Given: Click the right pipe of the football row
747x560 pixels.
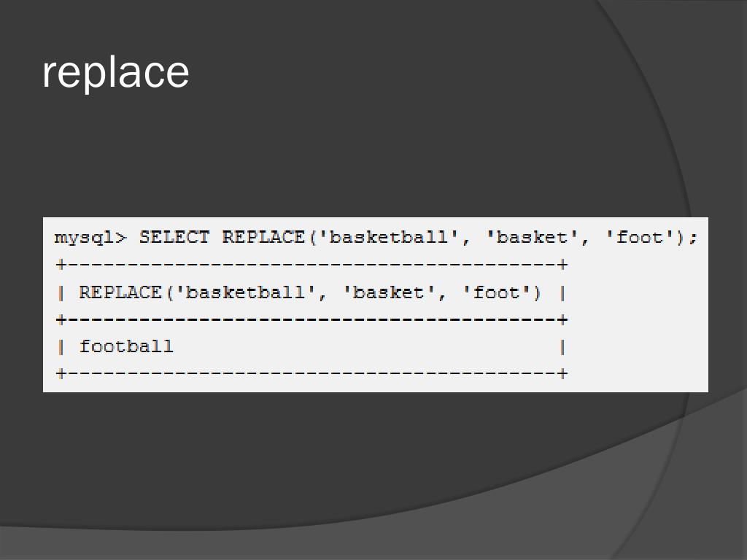Looking at the screenshot, I should pos(562,347).
